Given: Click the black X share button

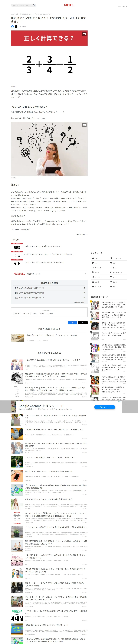Looking at the screenshot, I should [83, 323].
